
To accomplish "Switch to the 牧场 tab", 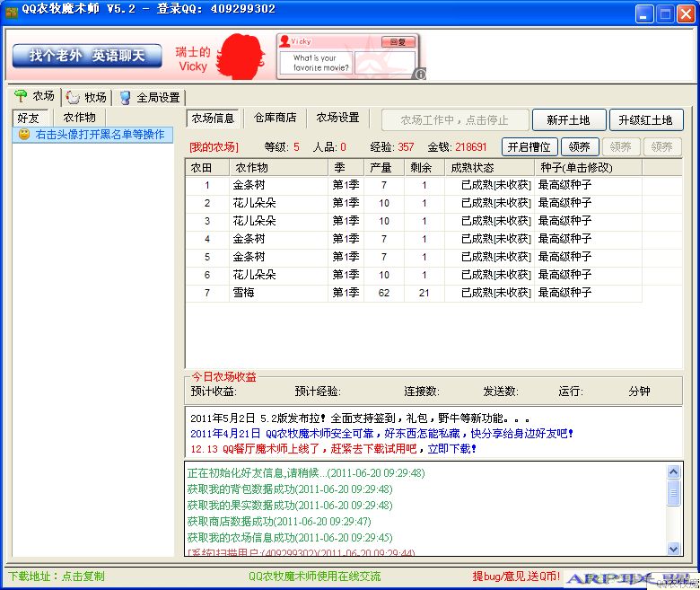I will tap(86, 97).
